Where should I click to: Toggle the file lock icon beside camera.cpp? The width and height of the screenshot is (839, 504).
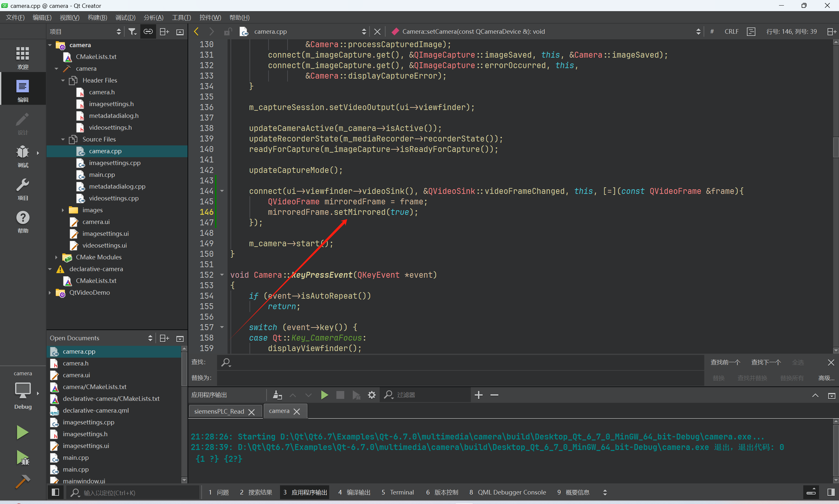click(228, 31)
